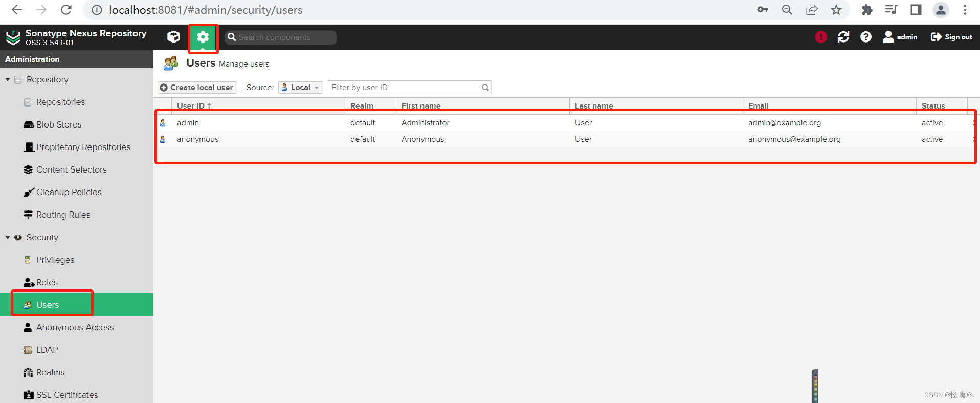The image size is (980, 403).
Task: Open browser media control icon
Action: point(892,10)
